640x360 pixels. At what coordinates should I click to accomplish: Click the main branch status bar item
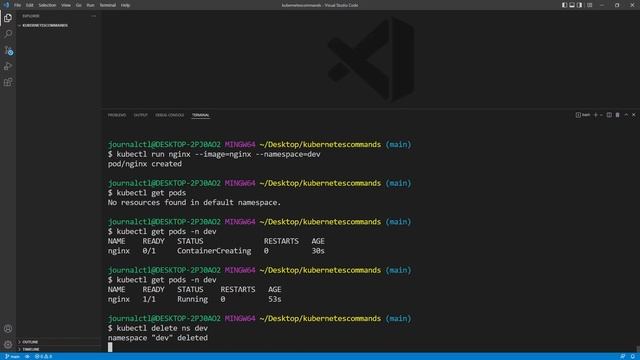12,356
